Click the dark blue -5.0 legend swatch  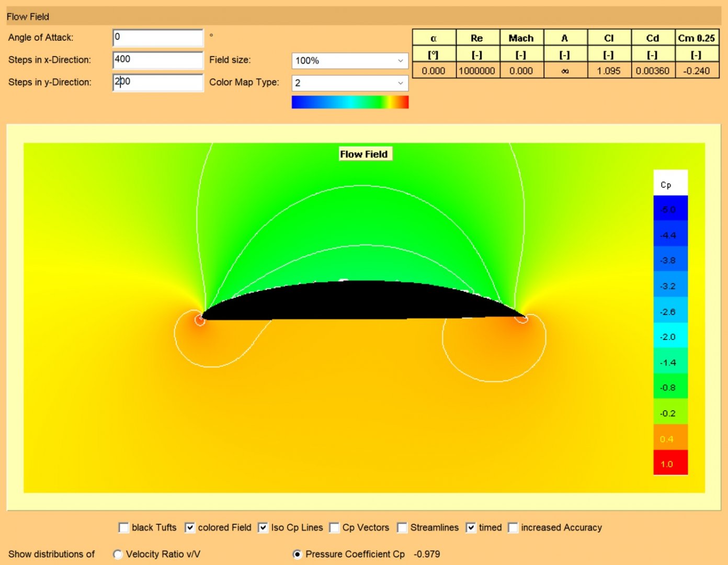[x=670, y=209]
